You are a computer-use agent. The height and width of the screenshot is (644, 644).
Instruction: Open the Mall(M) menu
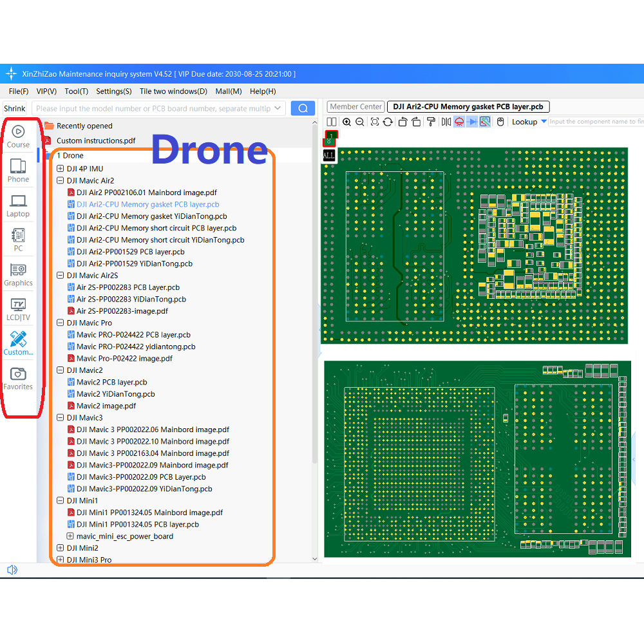click(229, 91)
